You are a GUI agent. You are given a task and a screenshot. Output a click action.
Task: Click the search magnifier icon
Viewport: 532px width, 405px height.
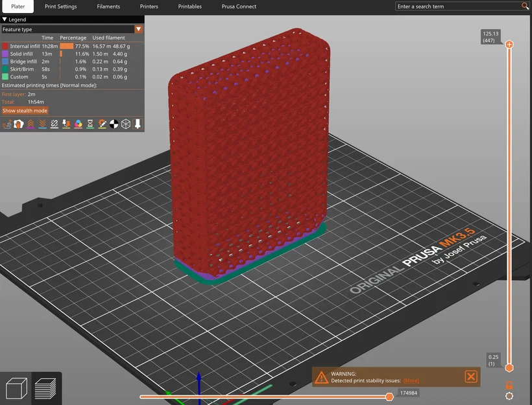[524, 6]
